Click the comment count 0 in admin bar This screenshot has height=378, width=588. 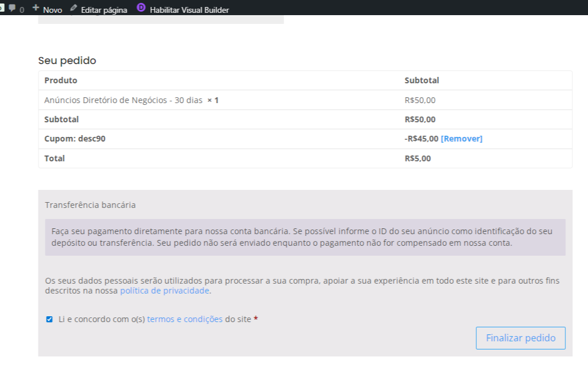[22, 10]
